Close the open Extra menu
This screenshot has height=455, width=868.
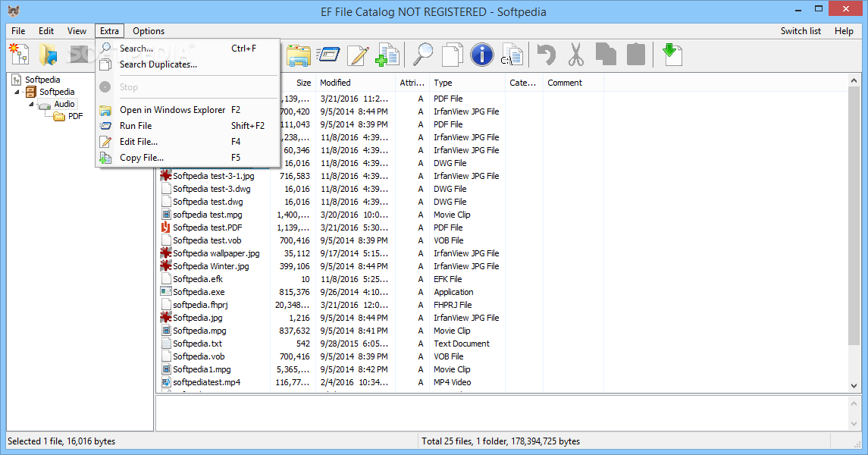tap(109, 31)
